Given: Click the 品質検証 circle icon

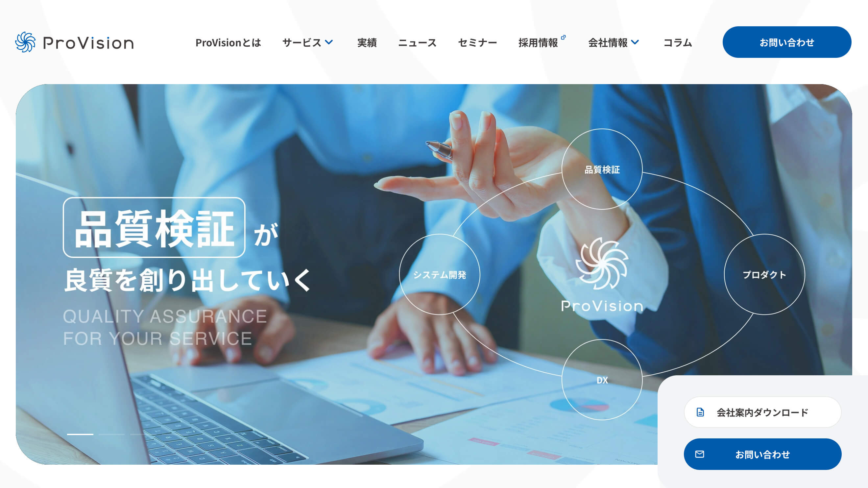Looking at the screenshot, I should click(601, 170).
